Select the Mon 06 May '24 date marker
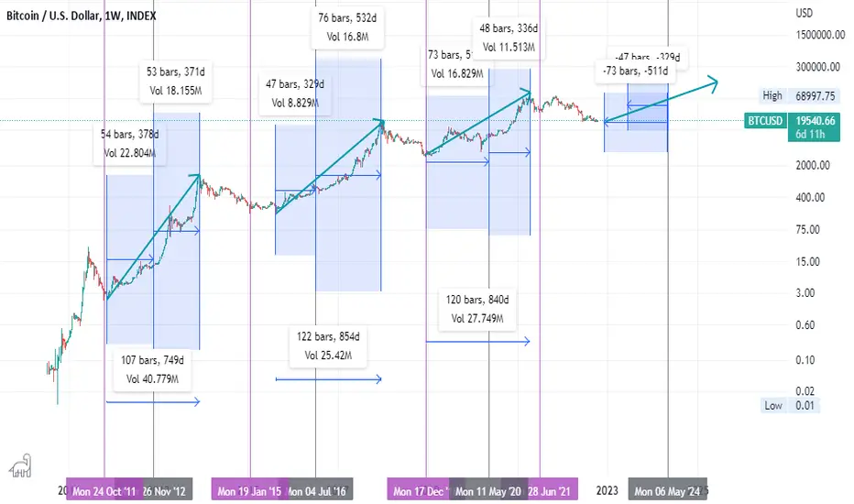The width and height of the screenshot is (854, 504). click(x=667, y=491)
